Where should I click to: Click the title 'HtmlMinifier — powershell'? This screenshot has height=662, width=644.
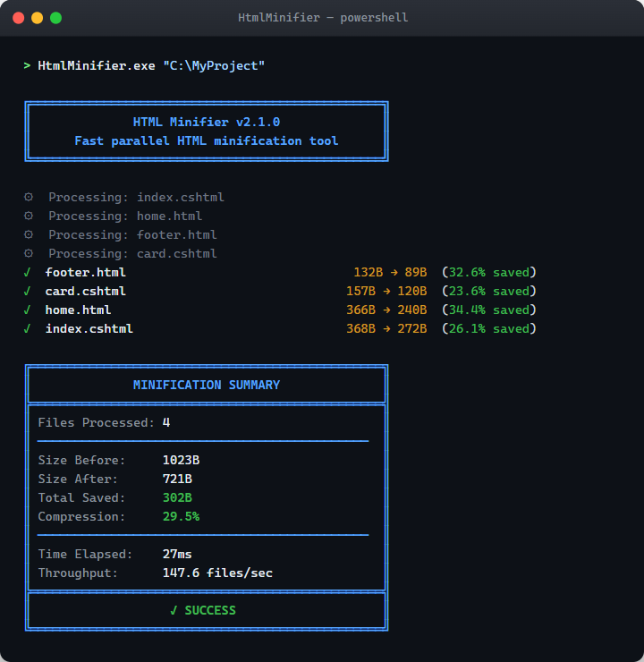323,18
